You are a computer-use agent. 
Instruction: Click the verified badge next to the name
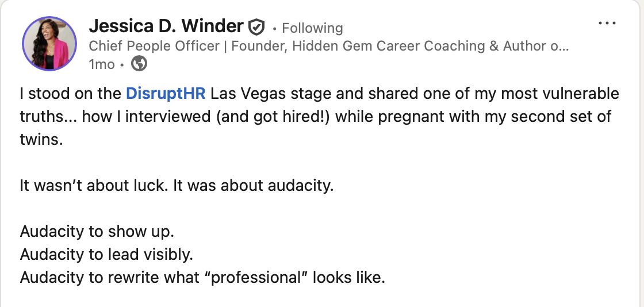click(x=256, y=27)
